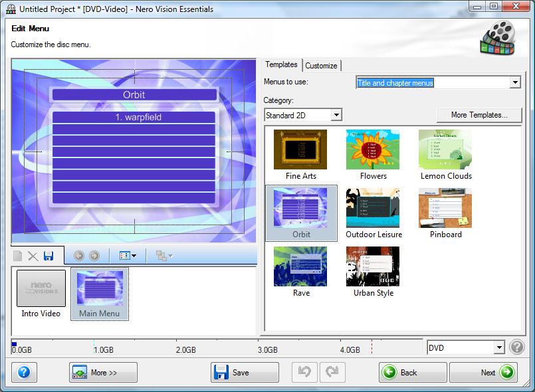Open the view options dropdown in menu toolbar
The width and height of the screenshot is (535, 392).
[x=128, y=256]
